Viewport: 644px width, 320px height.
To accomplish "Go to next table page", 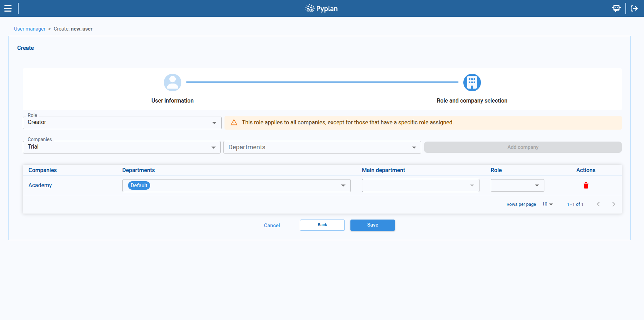I will pyautogui.click(x=613, y=204).
